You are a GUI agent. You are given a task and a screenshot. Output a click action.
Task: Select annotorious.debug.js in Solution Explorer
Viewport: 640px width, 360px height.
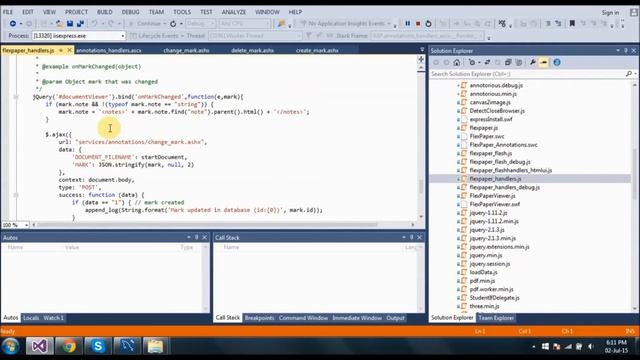(496, 85)
